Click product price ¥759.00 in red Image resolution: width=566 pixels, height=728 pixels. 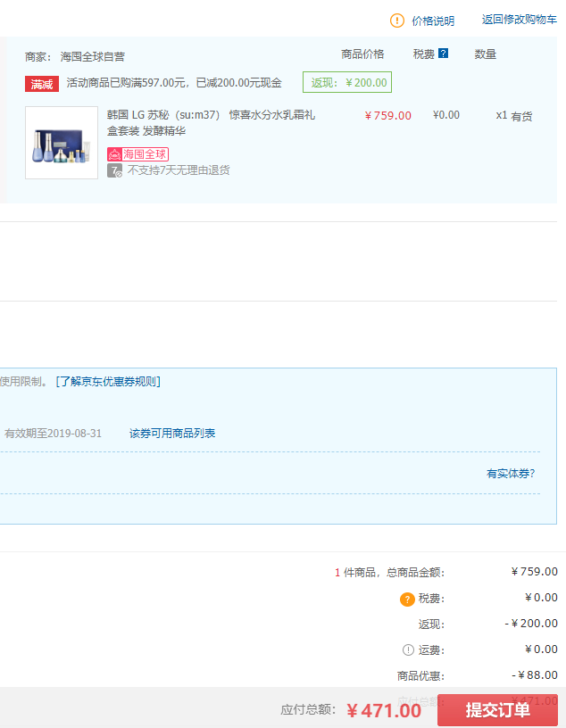[x=388, y=116]
